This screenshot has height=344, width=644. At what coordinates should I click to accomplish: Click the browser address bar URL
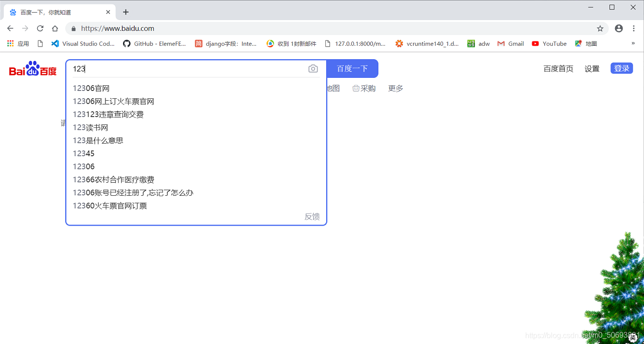tap(117, 28)
